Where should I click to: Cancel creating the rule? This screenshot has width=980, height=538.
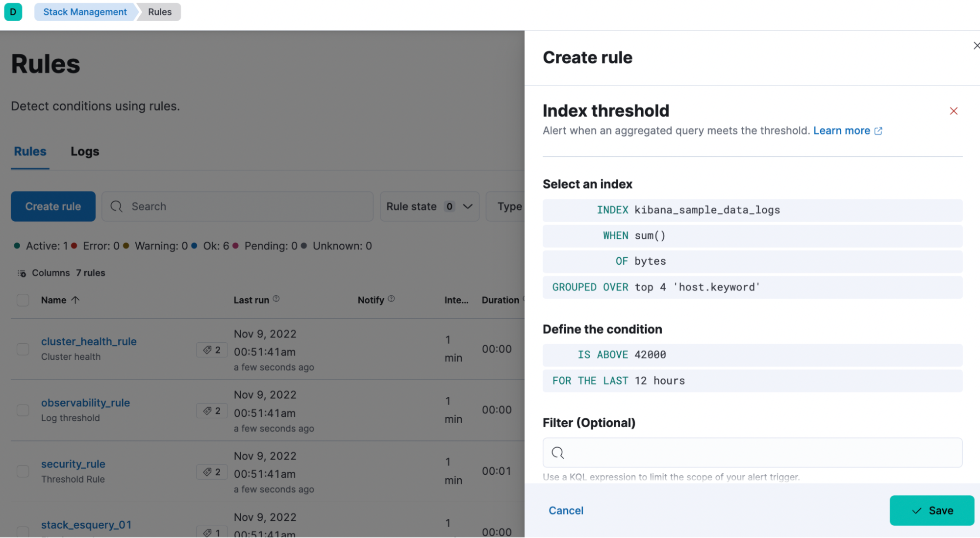[x=566, y=510]
